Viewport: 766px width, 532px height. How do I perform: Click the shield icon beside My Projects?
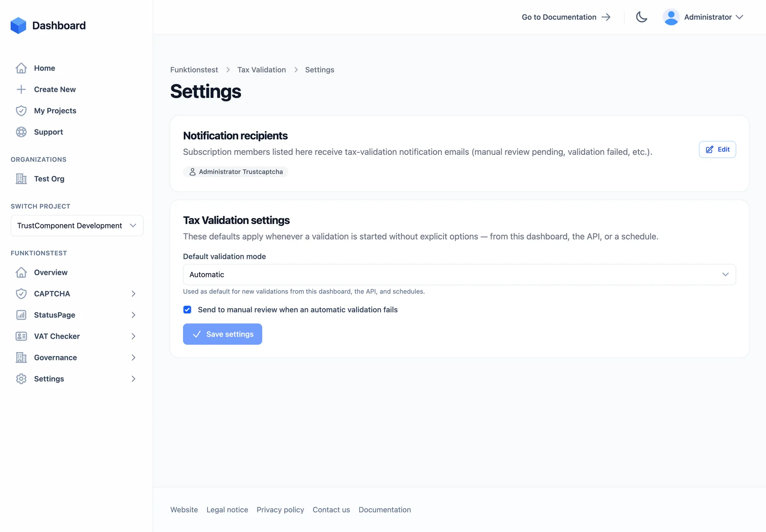(21, 111)
